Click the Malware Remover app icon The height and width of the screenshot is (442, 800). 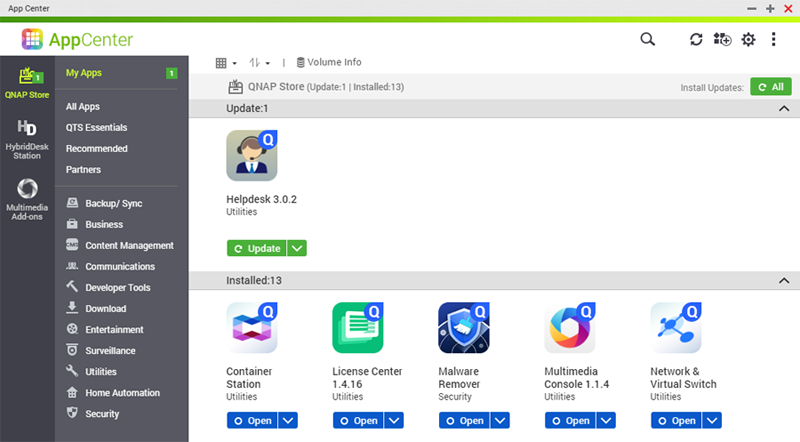point(464,328)
